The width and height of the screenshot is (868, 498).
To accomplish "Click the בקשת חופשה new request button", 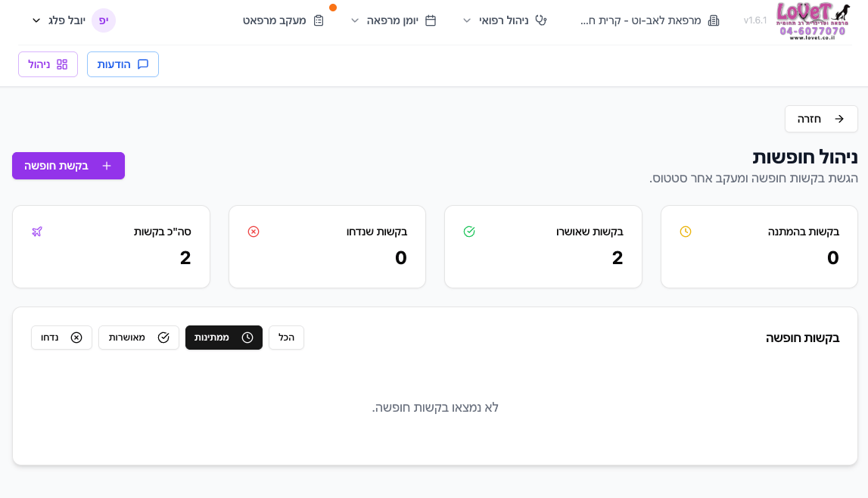I will coord(68,166).
